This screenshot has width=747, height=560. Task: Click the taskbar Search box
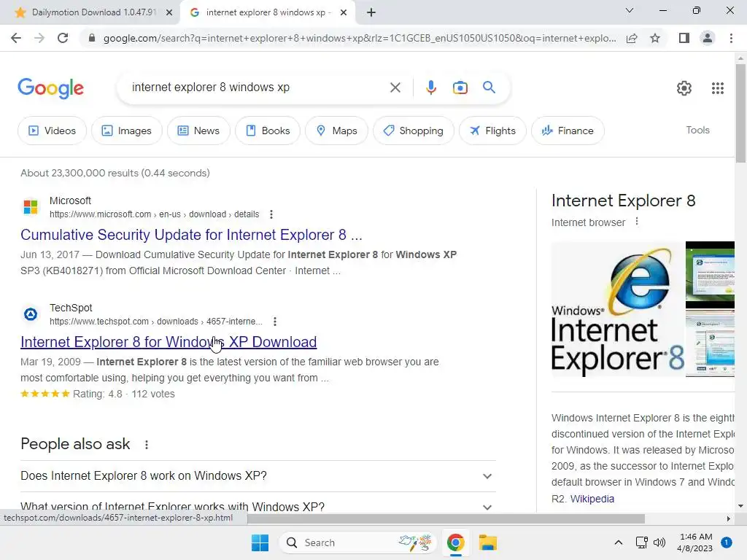click(x=357, y=542)
